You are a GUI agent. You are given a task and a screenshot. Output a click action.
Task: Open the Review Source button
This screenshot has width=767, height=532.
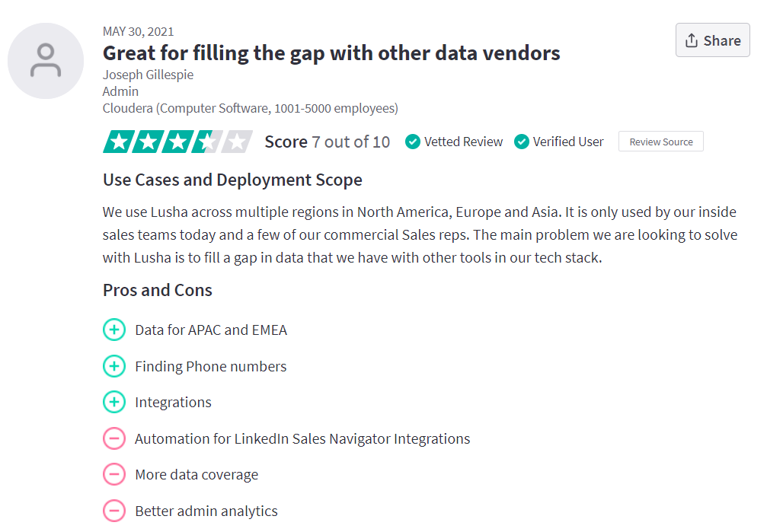(661, 142)
